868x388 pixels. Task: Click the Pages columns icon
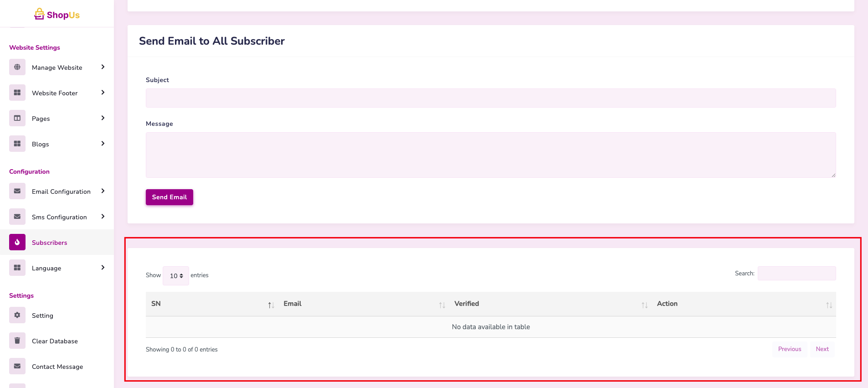[x=17, y=118]
